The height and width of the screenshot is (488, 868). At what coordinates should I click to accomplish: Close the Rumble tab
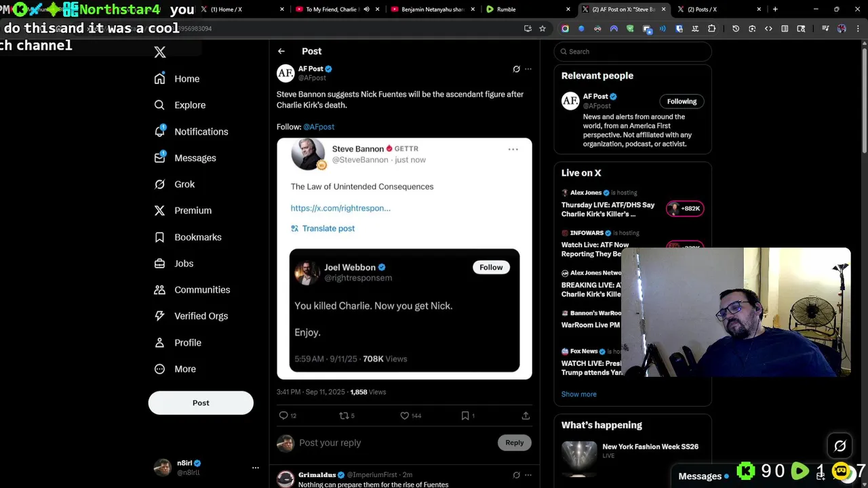(568, 9)
